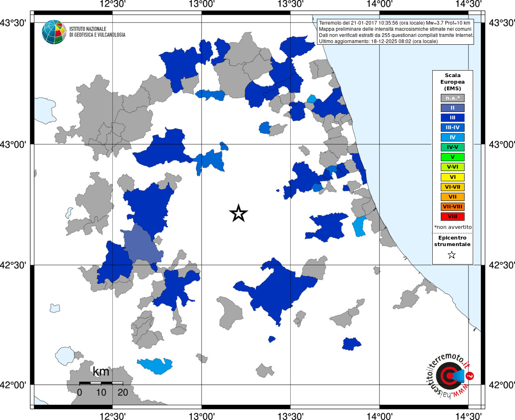Select the IV light blue legend swatch
The image size is (515, 420).
[x=453, y=137]
